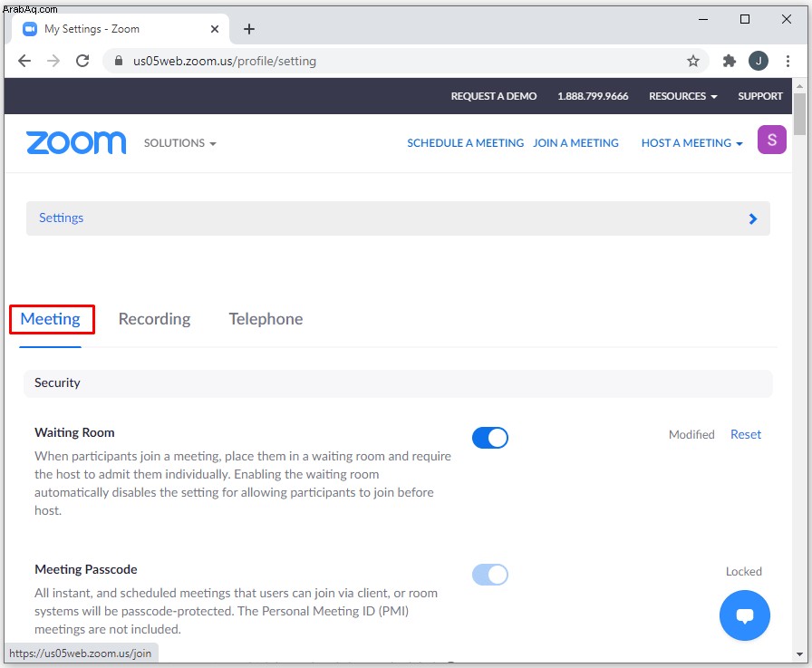Minimize the browser window
Screen dimensions: 812x668
tap(702, 20)
